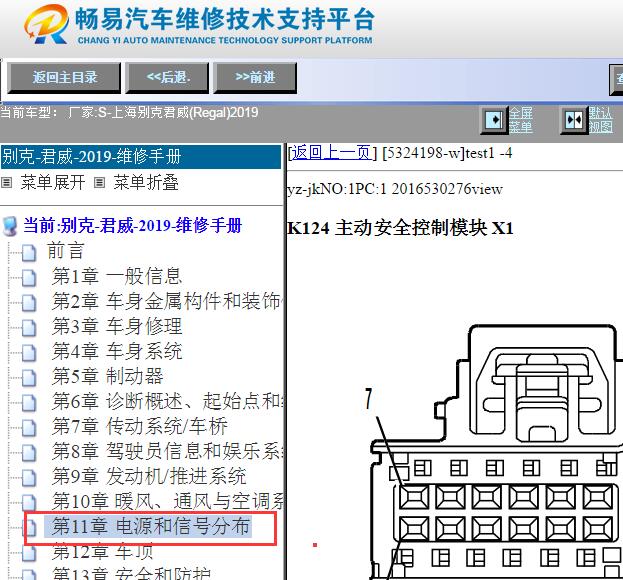The width and height of the screenshot is (623, 580).
Task: Open 第8章 驾驶员信息和娱乐系统
Action: pos(167,452)
